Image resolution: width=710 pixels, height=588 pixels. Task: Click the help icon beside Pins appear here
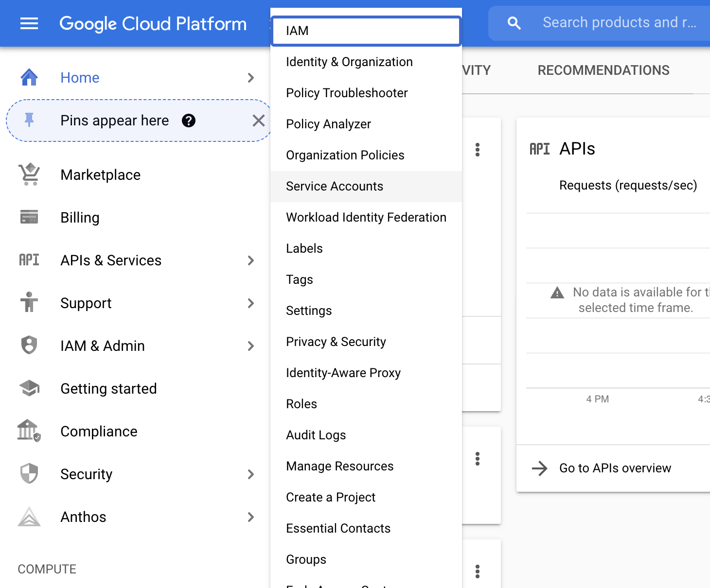189,121
